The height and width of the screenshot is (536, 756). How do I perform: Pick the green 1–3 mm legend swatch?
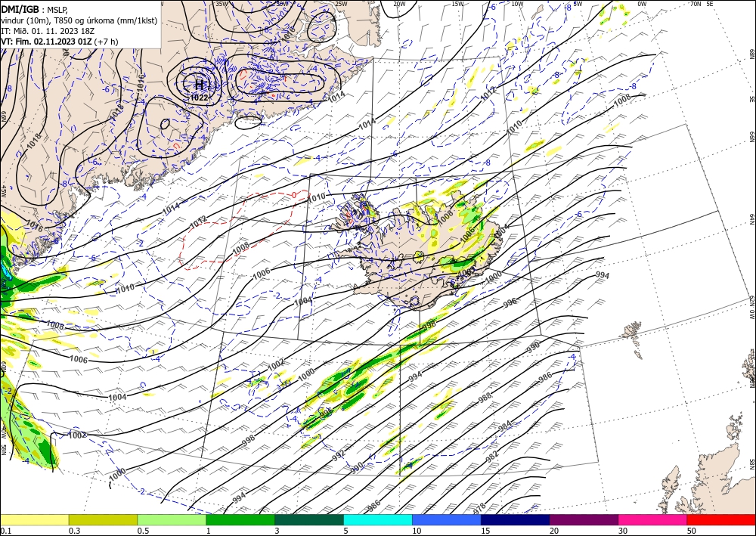click(240, 520)
